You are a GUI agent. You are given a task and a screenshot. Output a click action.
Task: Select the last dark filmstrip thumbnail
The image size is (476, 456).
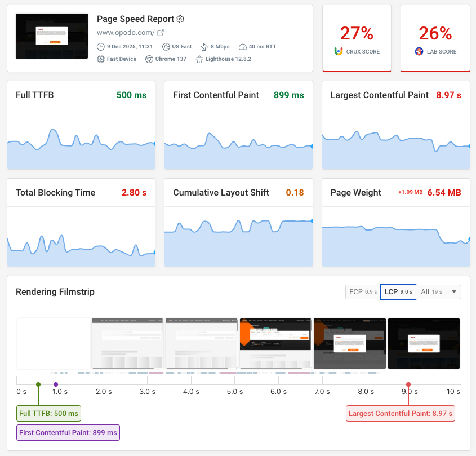(424, 343)
